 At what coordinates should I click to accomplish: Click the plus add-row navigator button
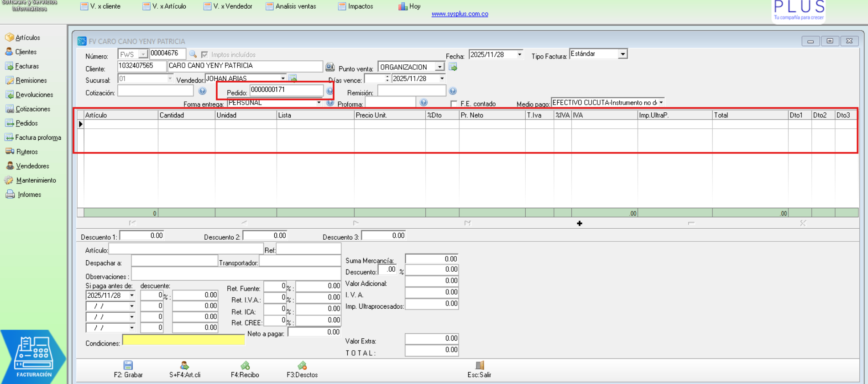tap(580, 223)
